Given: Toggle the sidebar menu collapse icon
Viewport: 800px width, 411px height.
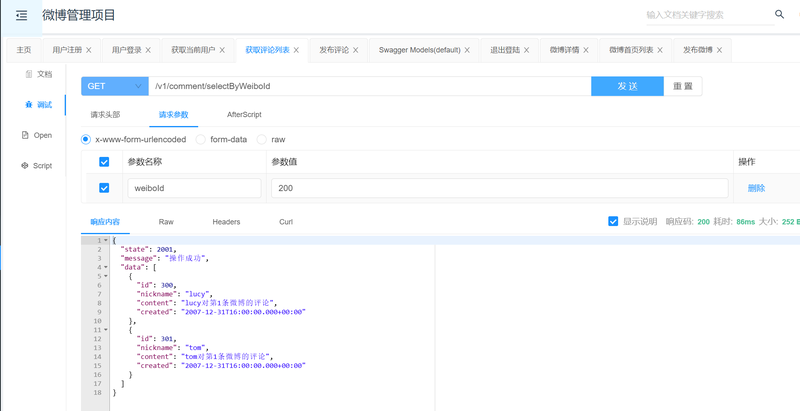Looking at the screenshot, I should coord(21,16).
